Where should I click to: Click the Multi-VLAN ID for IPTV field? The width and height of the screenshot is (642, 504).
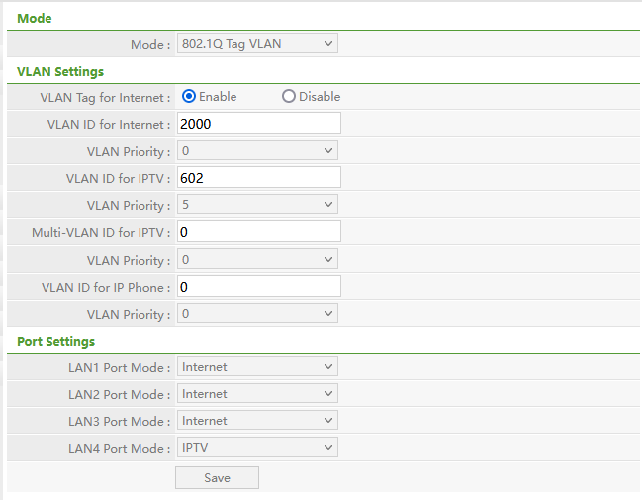[259, 232]
